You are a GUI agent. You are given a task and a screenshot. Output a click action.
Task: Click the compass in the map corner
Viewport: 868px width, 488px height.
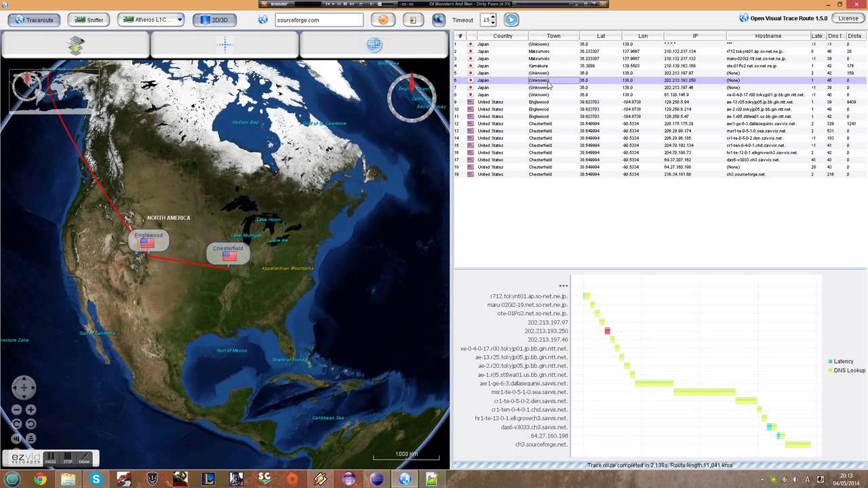(x=411, y=97)
